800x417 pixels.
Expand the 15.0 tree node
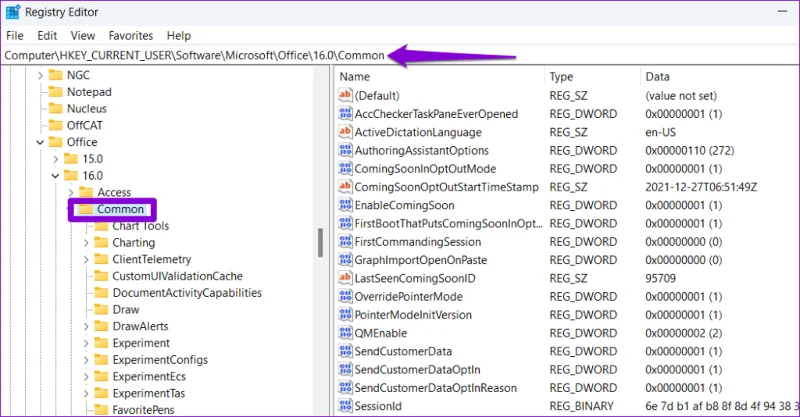(x=56, y=159)
